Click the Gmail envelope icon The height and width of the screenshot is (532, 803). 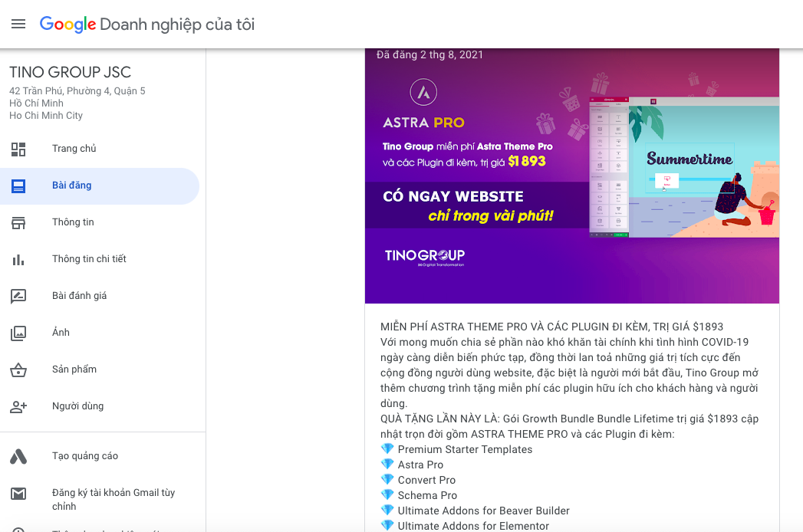[x=18, y=494]
